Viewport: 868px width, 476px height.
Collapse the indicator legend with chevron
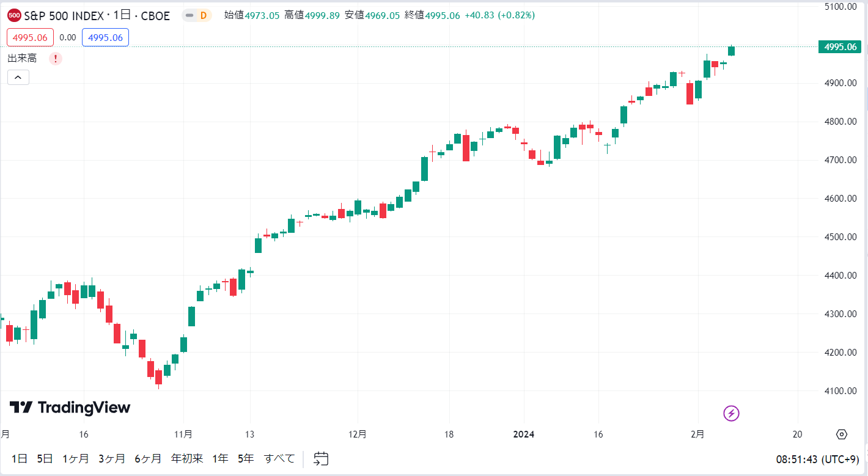tap(18, 77)
